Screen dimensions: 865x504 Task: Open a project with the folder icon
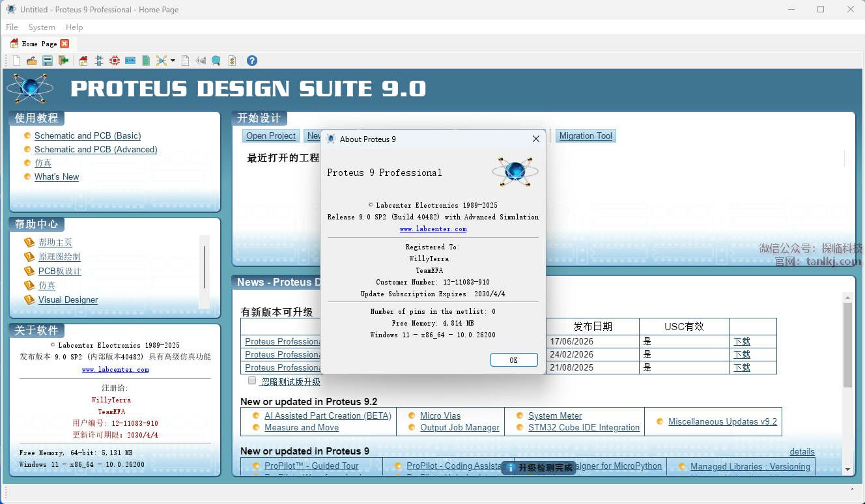click(31, 61)
